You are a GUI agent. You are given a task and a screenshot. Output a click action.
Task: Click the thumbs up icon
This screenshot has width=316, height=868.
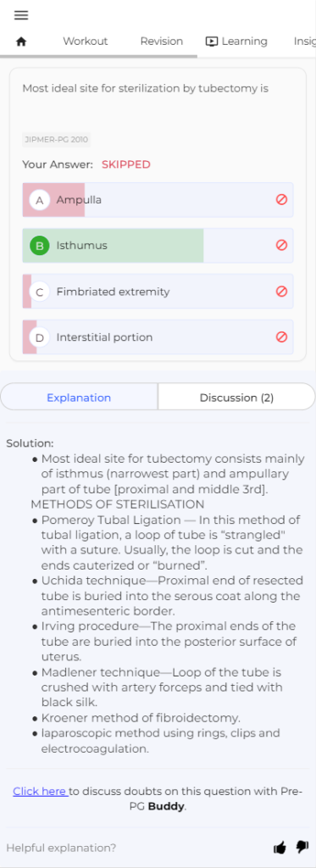pyautogui.click(x=280, y=848)
